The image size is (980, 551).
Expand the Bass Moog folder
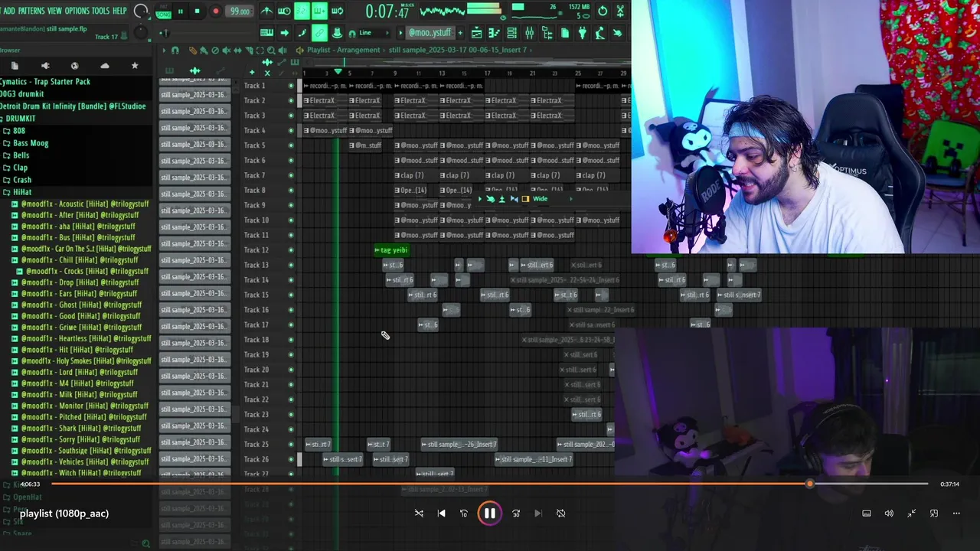(31, 143)
